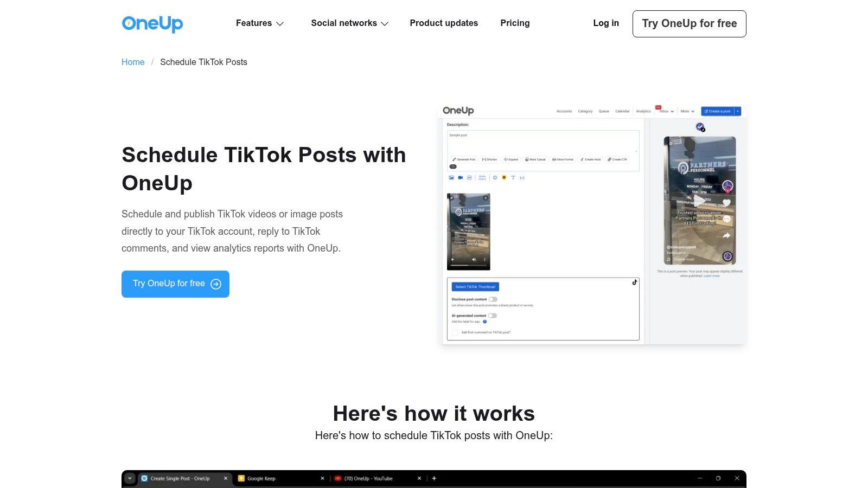Click the heart icon on TikTok preview
Viewport: 868px width, 488px height.
727,203
